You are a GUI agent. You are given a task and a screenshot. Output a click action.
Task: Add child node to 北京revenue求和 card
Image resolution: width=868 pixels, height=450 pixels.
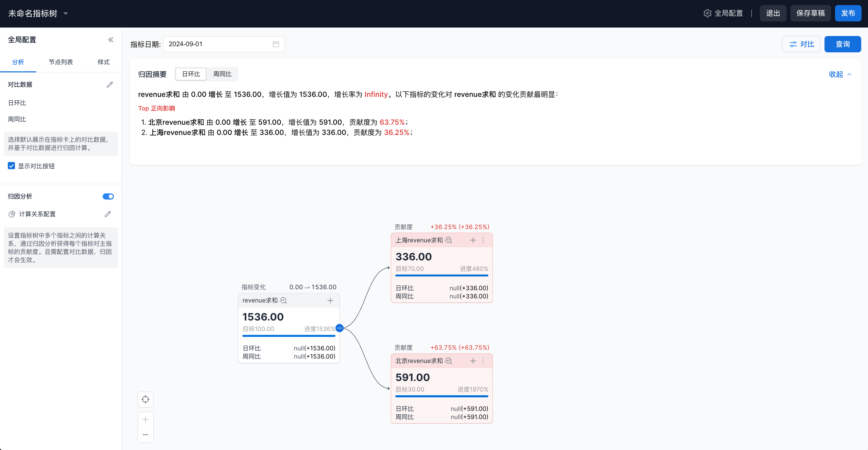pyautogui.click(x=473, y=361)
